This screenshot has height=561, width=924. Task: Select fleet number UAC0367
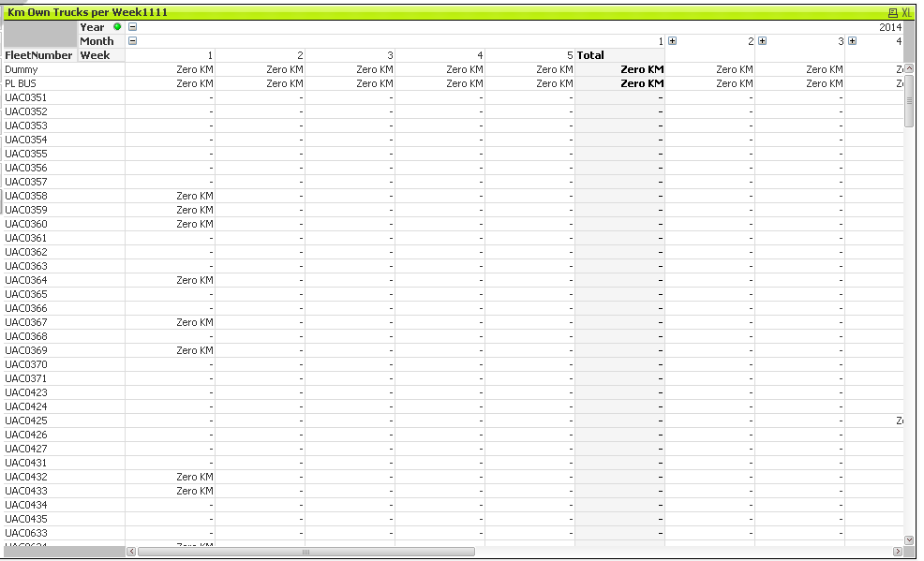[x=26, y=322]
